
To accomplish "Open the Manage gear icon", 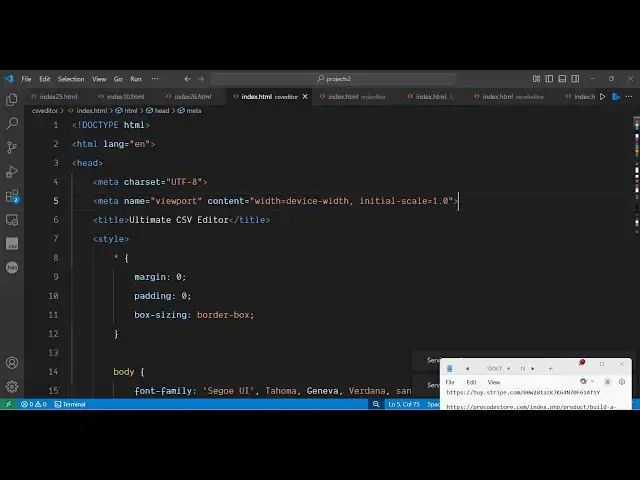I will click(x=12, y=386).
